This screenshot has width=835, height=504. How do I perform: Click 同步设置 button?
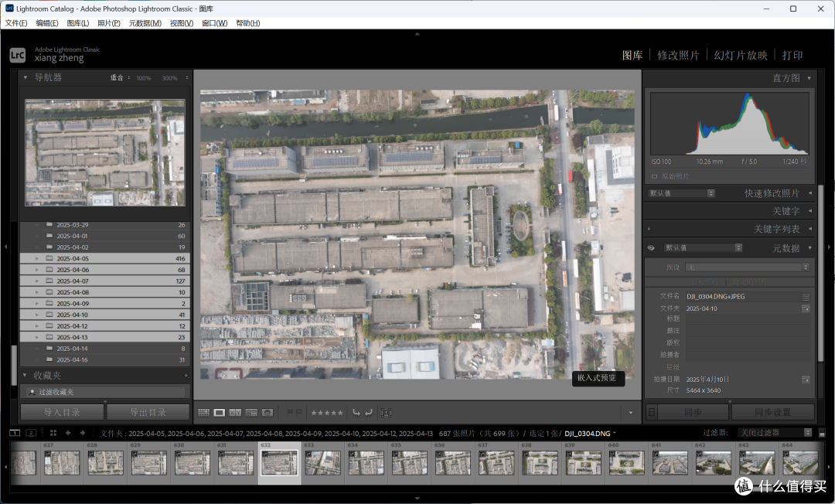point(772,413)
